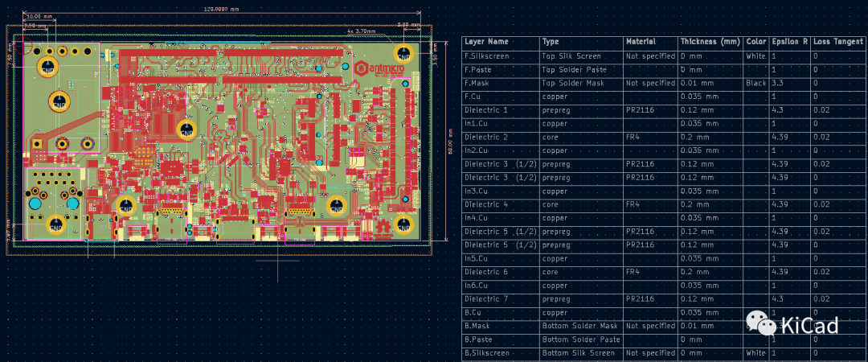Select the red origin crosshair circle marker

point(23,46)
